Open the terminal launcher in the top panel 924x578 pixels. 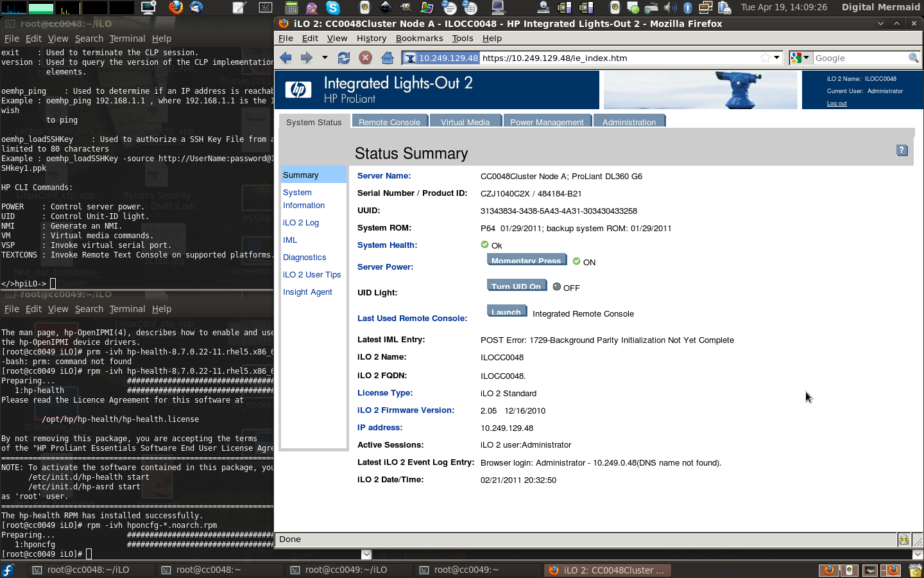266,8
